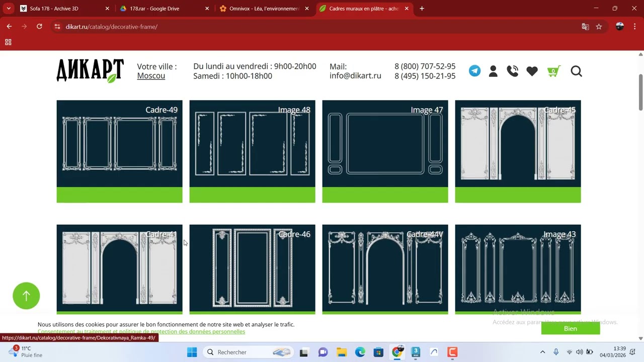Click the taskbar Rechercher search box

pos(249,352)
